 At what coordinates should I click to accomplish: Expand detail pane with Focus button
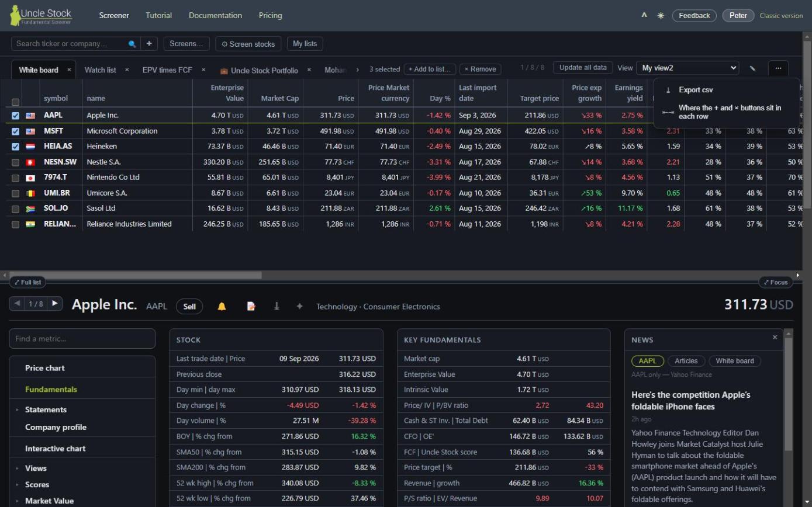(776, 282)
